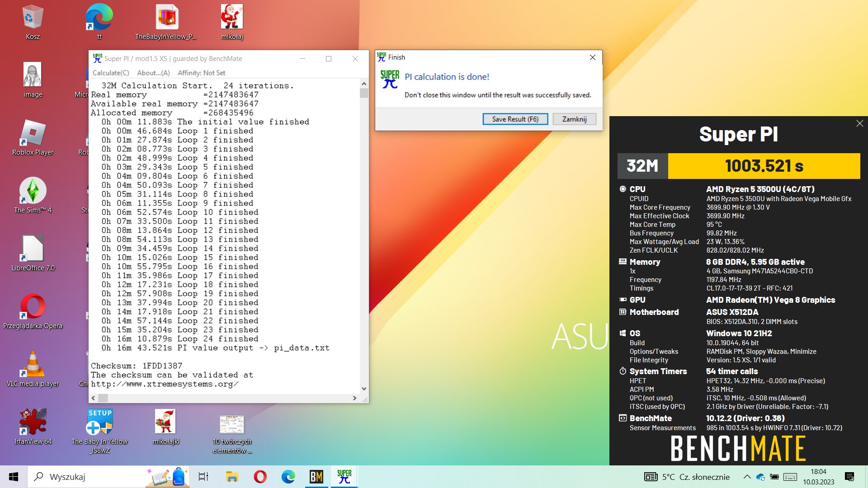Click the BenchMate section icon
This screenshot has height=488, width=868.
pos(623,418)
